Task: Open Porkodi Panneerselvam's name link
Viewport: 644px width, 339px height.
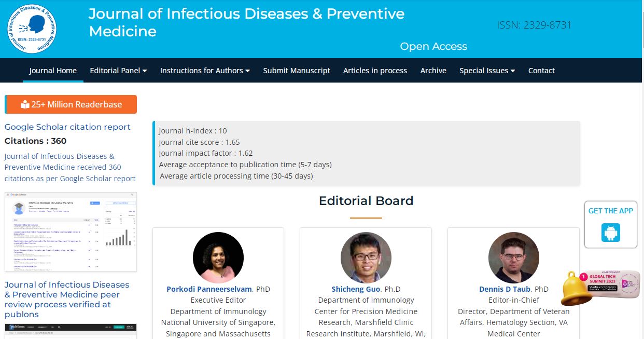Action: pyautogui.click(x=209, y=289)
